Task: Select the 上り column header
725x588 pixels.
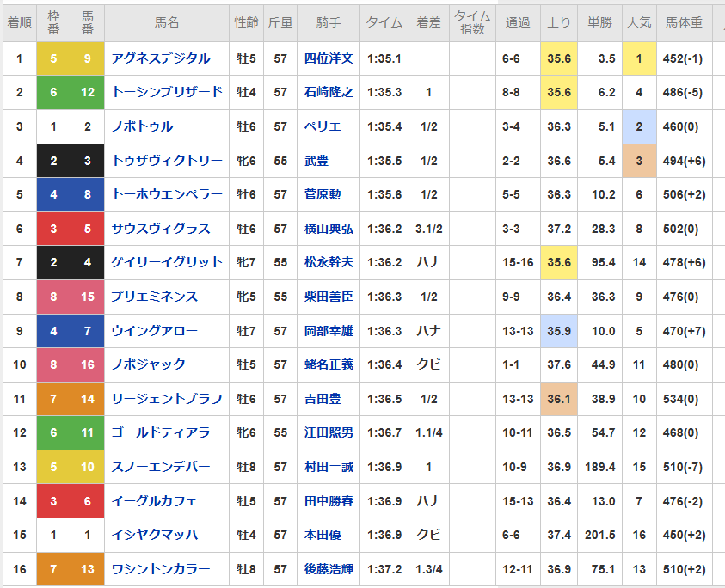Action: (x=558, y=22)
